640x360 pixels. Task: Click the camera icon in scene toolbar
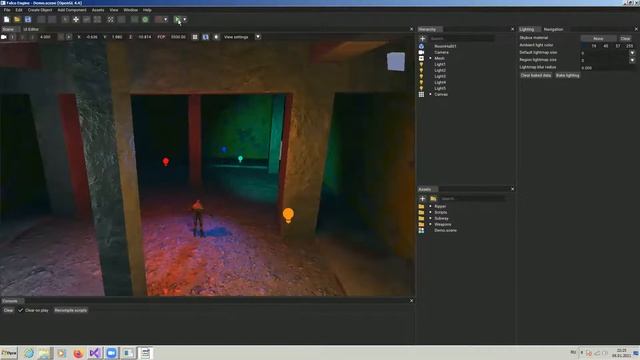click(4, 37)
